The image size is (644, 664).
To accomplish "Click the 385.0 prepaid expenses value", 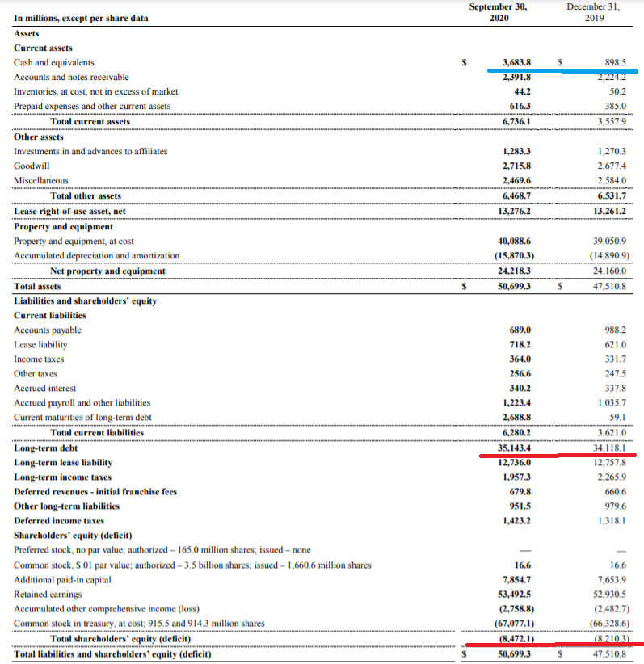I will pyautogui.click(x=615, y=106).
